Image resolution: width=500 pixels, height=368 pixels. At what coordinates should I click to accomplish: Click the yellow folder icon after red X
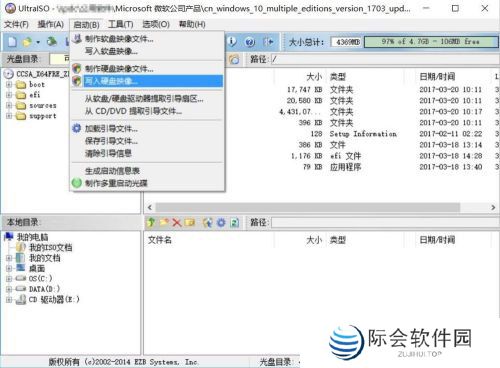[190, 222]
